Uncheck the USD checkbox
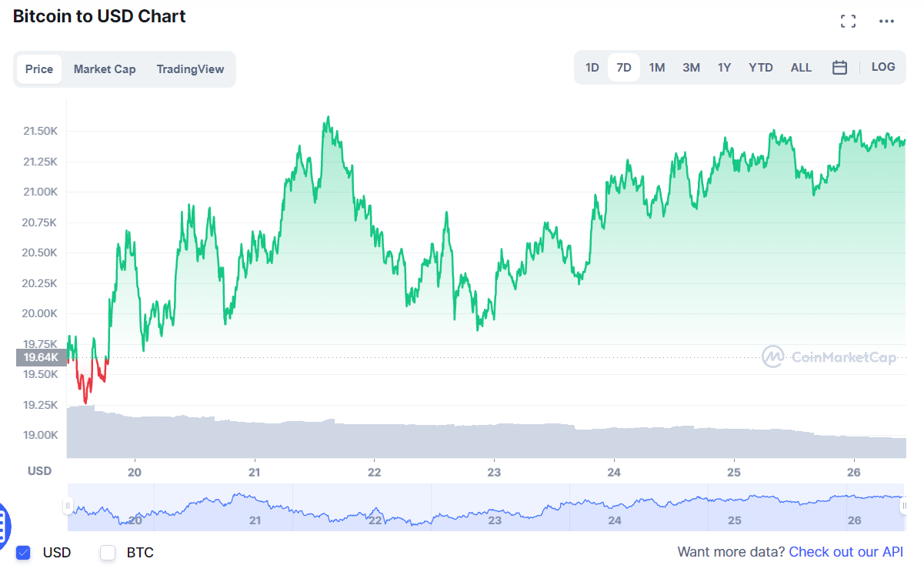This screenshot has width=924, height=582. click(25, 553)
